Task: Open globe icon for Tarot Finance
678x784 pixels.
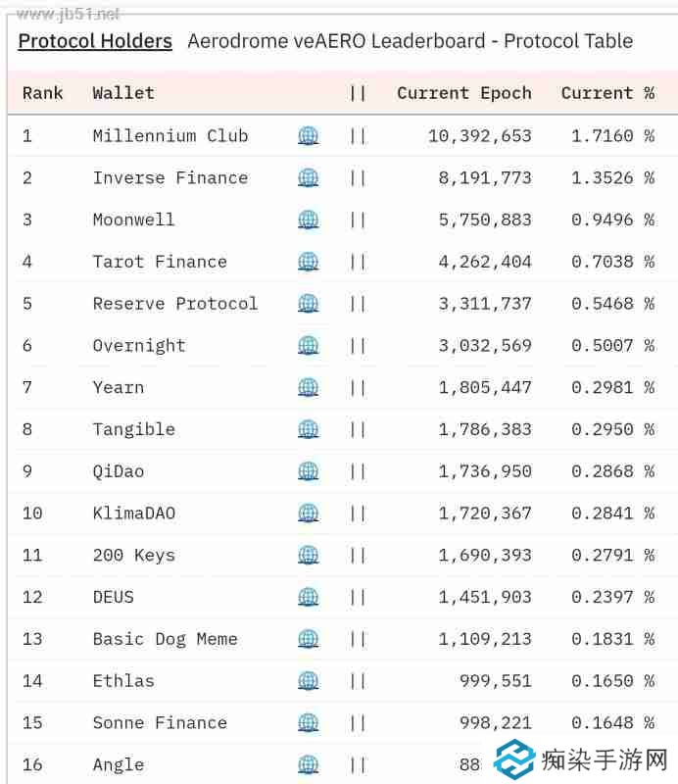Action: [308, 262]
